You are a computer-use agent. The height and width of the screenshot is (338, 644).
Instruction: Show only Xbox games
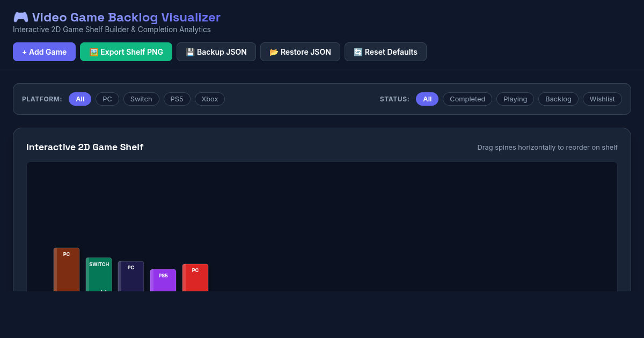[210, 99]
